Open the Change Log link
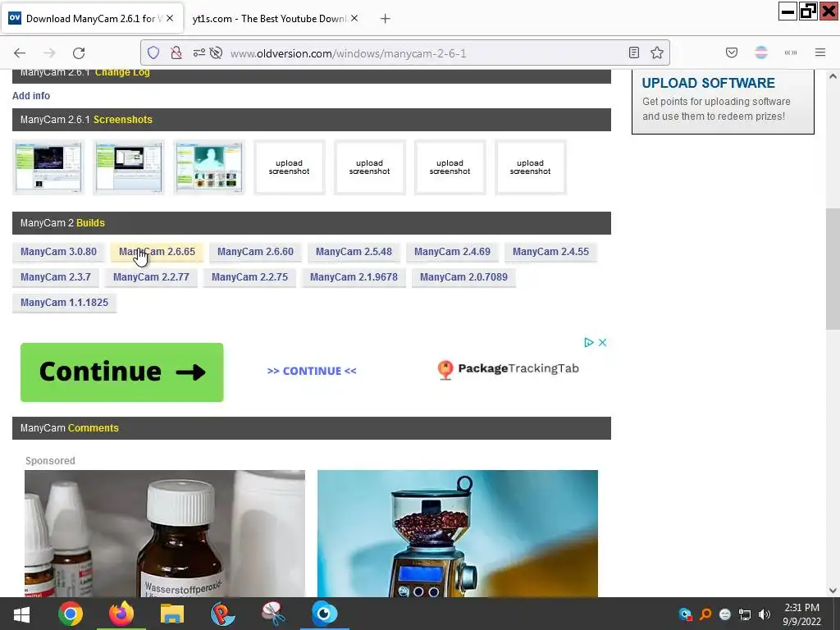The height and width of the screenshot is (630, 840). click(x=122, y=73)
